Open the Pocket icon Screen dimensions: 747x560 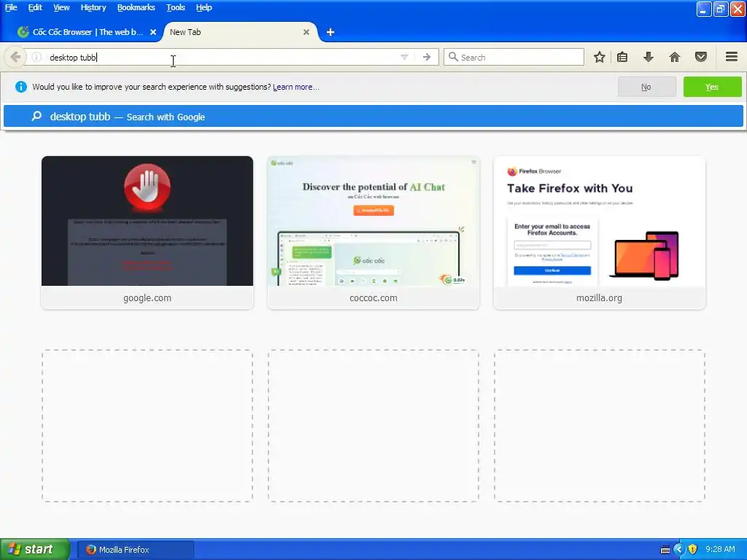(x=701, y=57)
